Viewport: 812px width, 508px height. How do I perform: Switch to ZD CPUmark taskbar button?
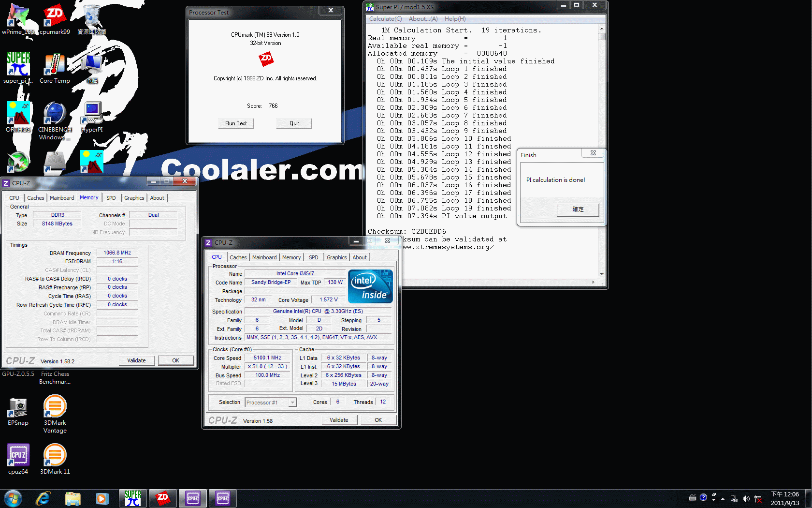(x=163, y=498)
